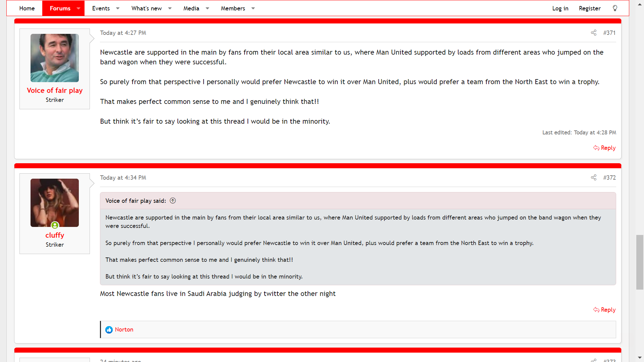Toggle the lightbulb style switcher icon
Viewport: 644px width, 362px height.
coord(615,8)
